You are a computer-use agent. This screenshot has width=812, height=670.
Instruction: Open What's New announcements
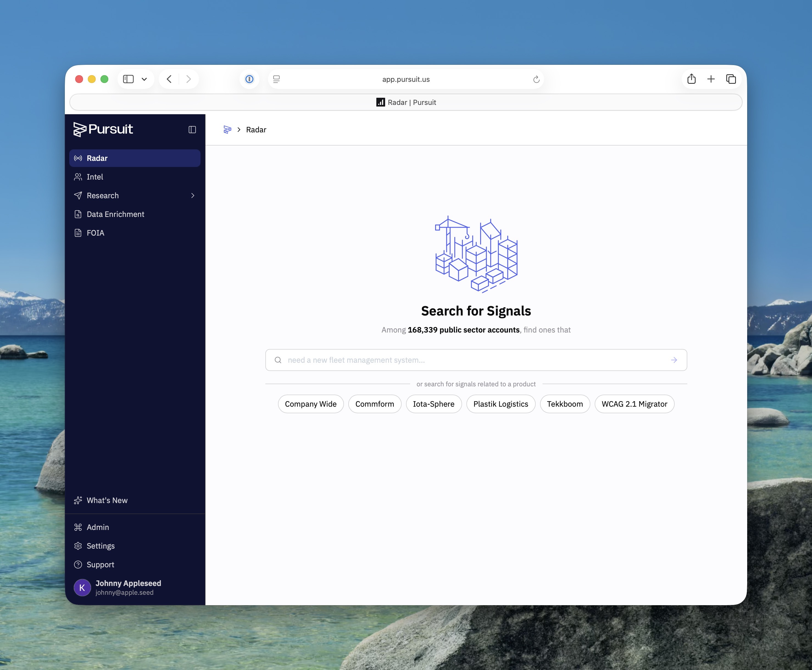(x=107, y=500)
